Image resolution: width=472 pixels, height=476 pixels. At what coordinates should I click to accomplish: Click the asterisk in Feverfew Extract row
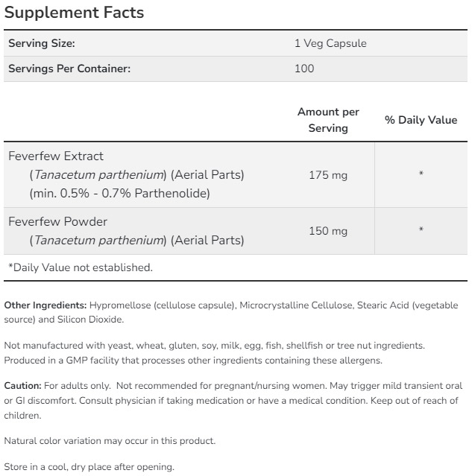pos(421,175)
